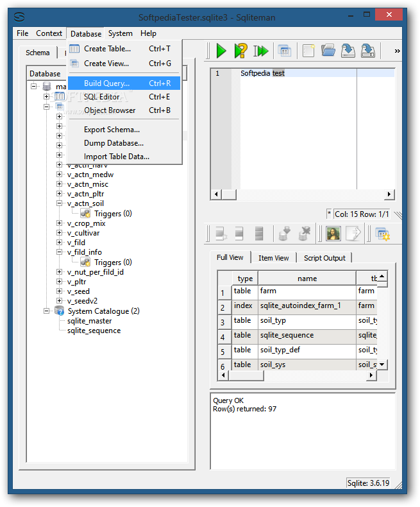Rollback changes with database X icon
The width and height of the screenshot is (420, 507).
coord(305,234)
